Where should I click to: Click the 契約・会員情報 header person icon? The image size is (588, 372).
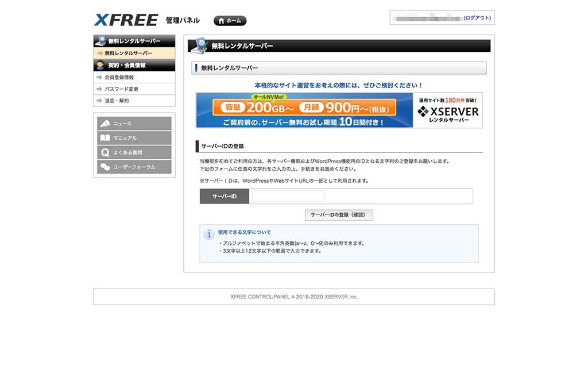100,65
